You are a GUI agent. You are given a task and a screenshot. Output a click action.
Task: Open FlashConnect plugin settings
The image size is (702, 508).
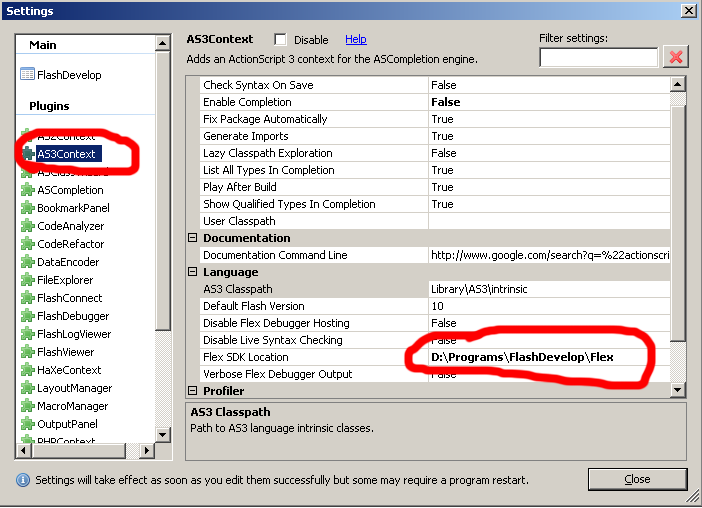[x=69, y=298]
